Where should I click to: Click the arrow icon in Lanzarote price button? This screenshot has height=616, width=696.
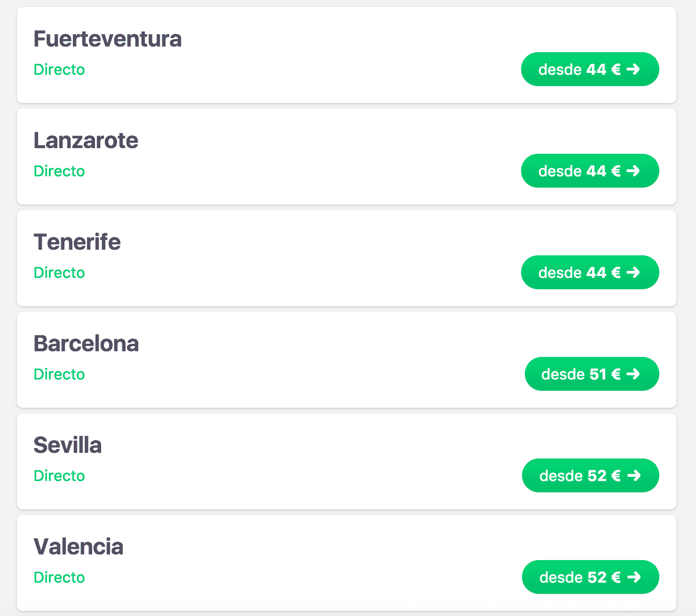click(633, 171)
